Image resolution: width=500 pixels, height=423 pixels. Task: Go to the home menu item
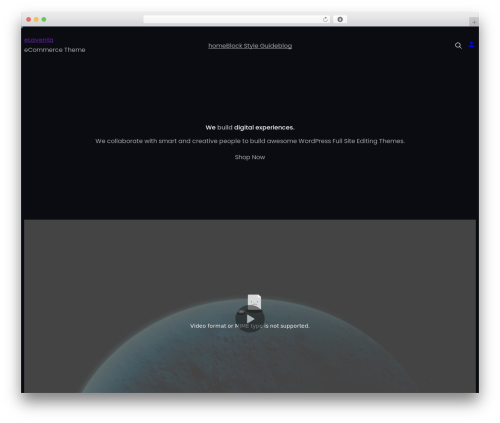tap(217, 46)
